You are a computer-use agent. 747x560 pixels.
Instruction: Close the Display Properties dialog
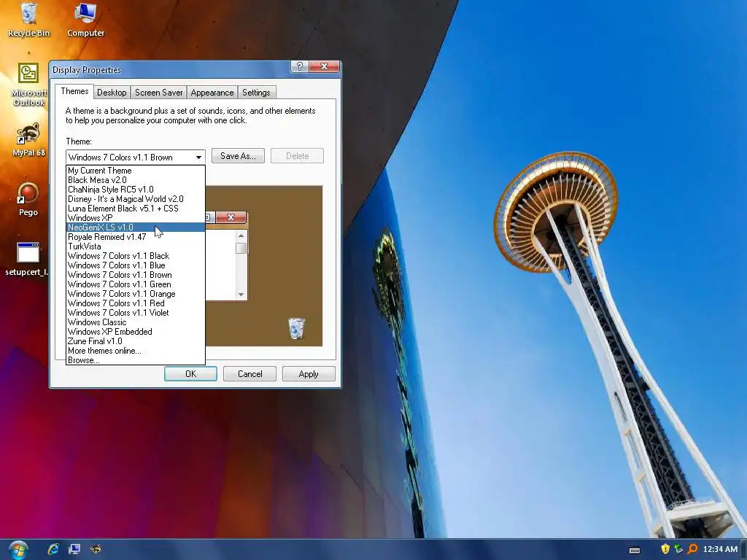324,66
